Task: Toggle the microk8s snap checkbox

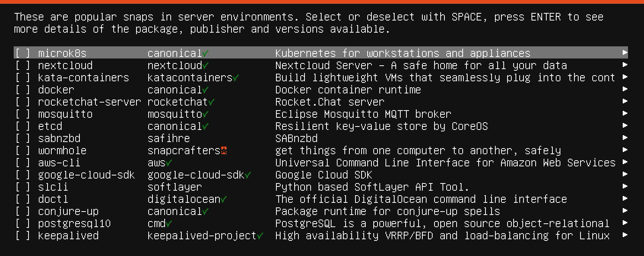Action: (22, 53)
